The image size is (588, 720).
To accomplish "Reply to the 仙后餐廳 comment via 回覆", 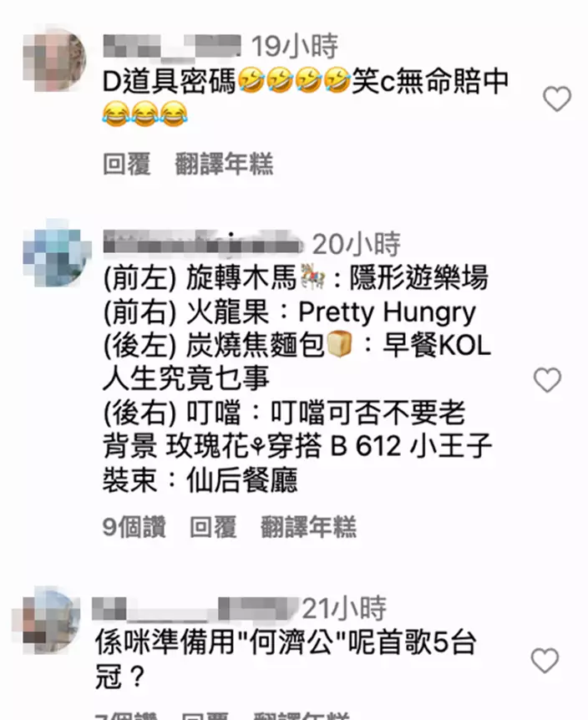I will click(214, 526).
